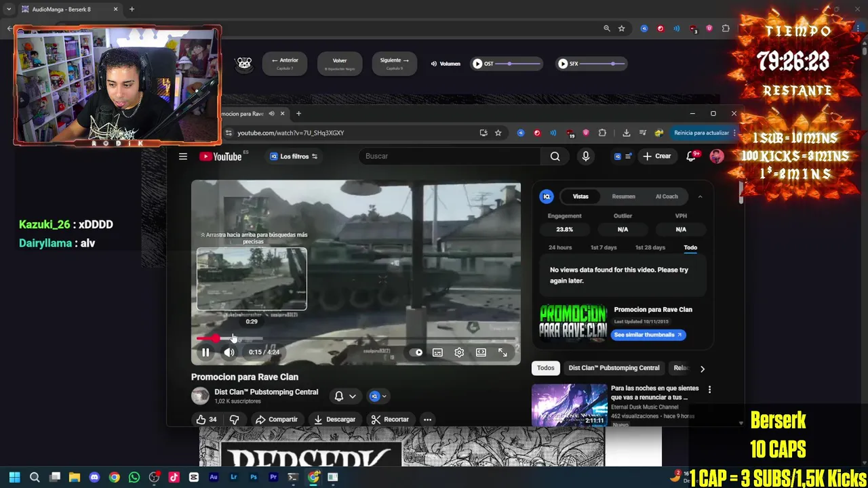Open the Los filtros button

click(294, 157)
